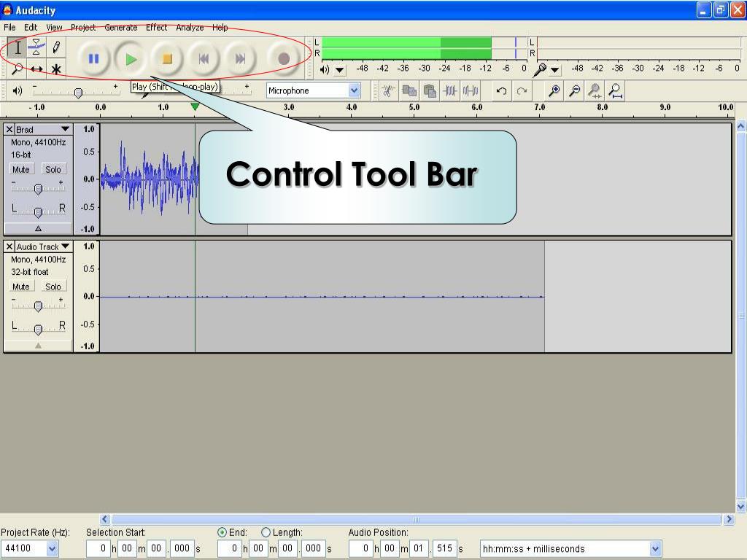Select the Selection (I-beam) tool
747x560 pixels.
tap(18, 47)
